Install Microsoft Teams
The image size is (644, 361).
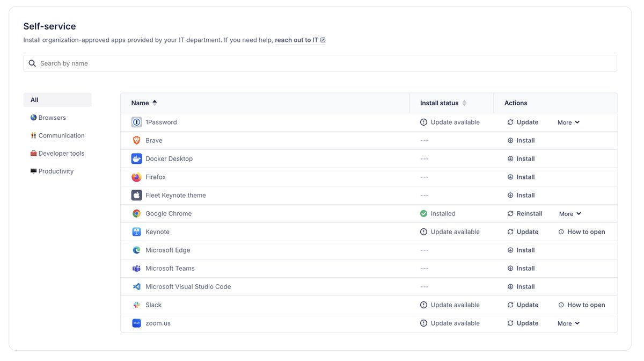pyautogui.click(x=521, y=269)
